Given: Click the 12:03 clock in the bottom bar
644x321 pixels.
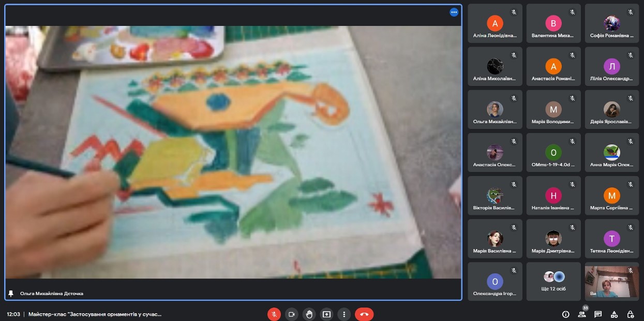Looking at the screenshot, I should tap(13, 314).
